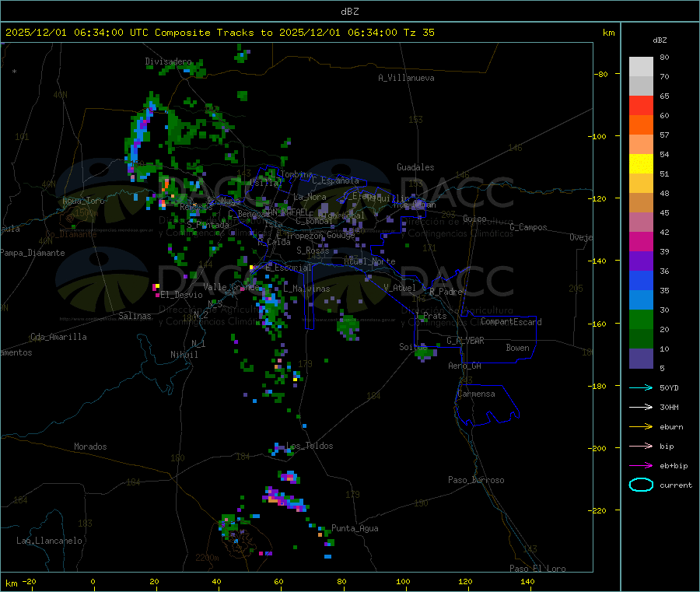
Task: Click the 'Atuel_Norte' map label
Action: 369,261
